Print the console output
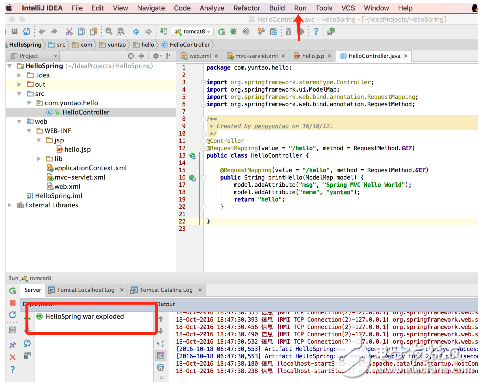The width and height of the screenshot is (482, 386). pos(161,368)
